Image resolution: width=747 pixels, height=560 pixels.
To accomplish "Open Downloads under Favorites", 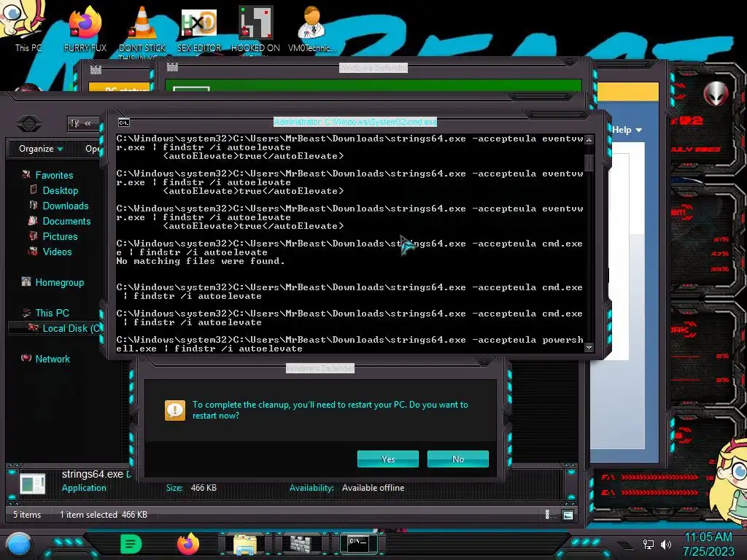I will 65,206.
